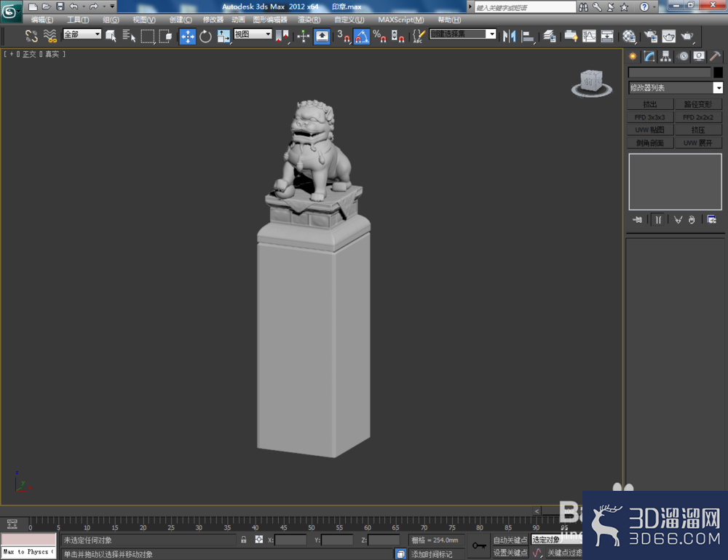Open the 工具(T) menu
Viewport: 728px width, 560px height.
(78, 20)
